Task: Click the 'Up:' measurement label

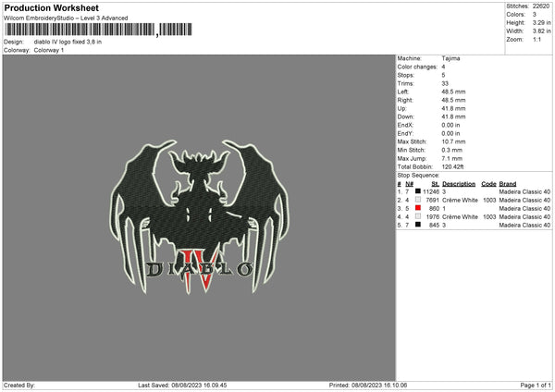Action: coord(401,108)
